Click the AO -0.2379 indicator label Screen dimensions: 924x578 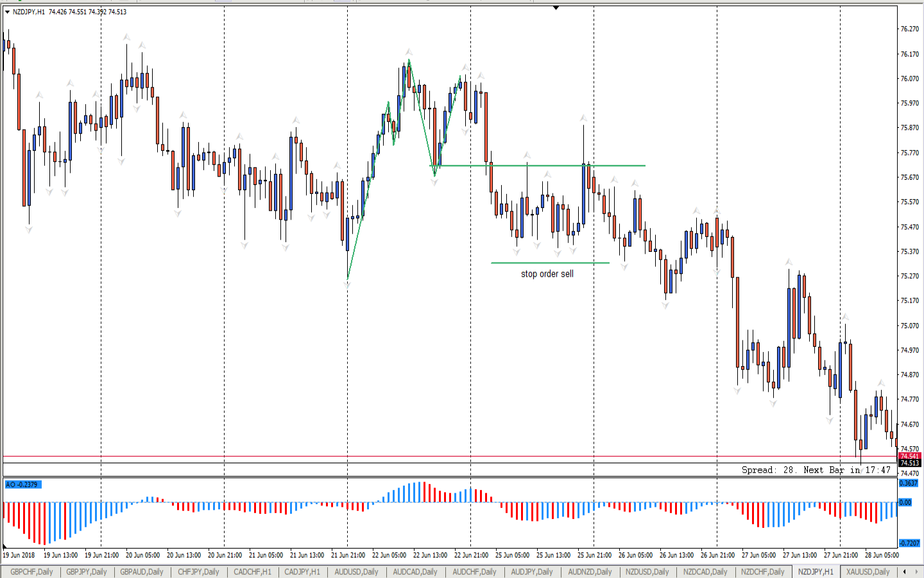pyautogui.click(x=22, y=484)
